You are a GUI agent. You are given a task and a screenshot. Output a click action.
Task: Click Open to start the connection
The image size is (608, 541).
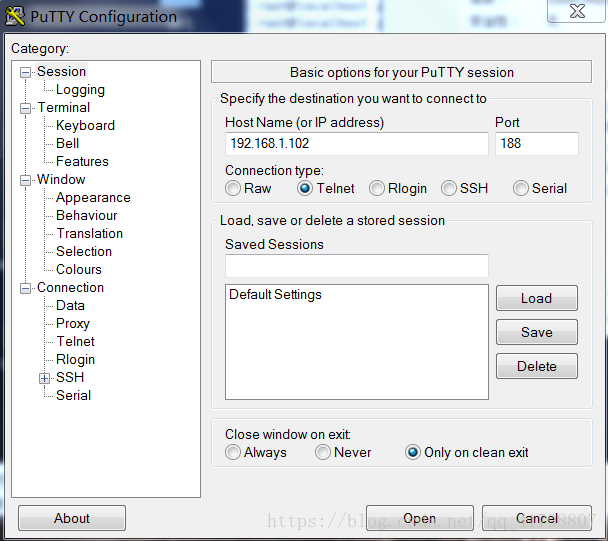click(x=420, y=518)
